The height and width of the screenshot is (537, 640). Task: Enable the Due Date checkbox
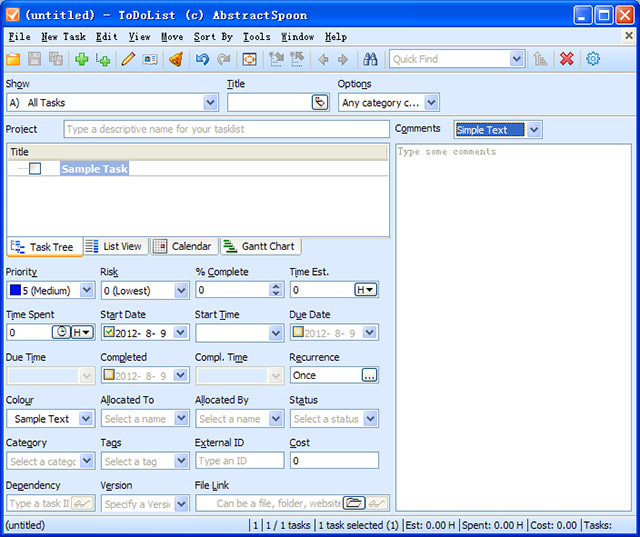point(298,332)
